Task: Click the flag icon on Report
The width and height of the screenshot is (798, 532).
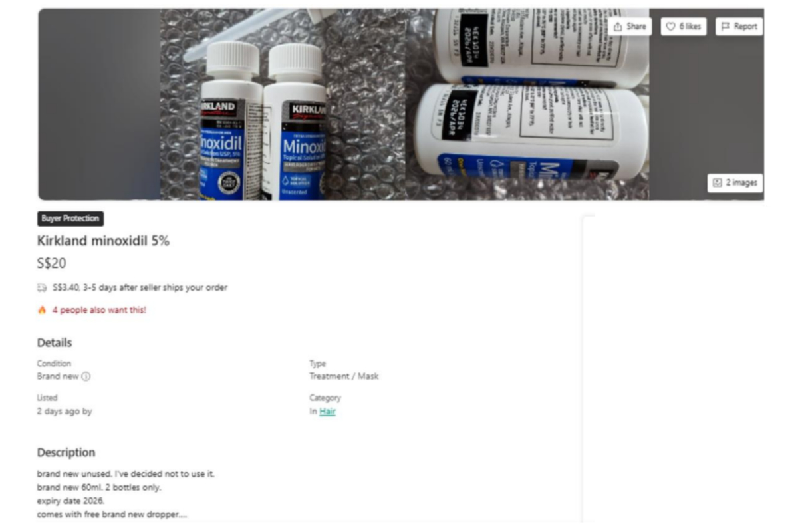Action: (726, 27)
